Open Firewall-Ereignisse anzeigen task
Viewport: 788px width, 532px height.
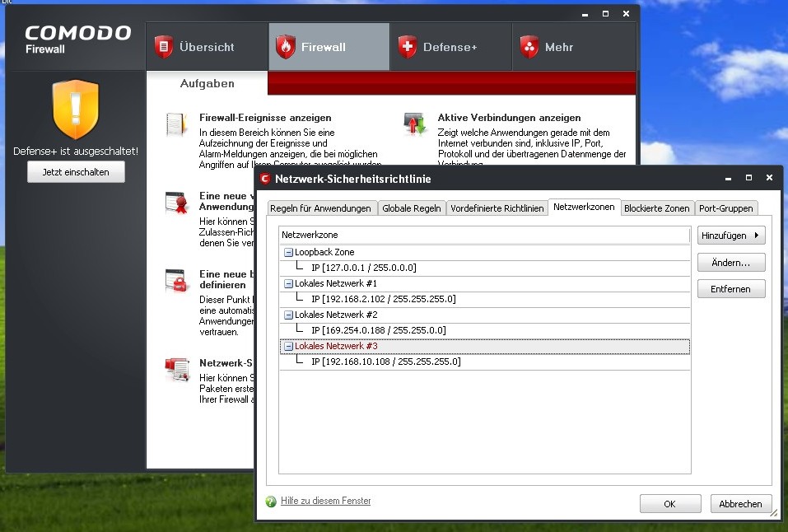click(x=265, y=118)
